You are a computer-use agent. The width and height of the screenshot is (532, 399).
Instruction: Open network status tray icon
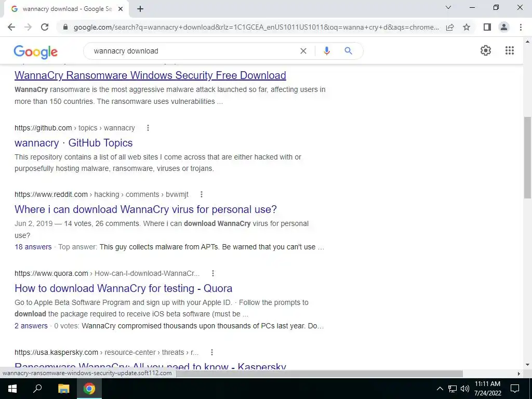(453, 389)
